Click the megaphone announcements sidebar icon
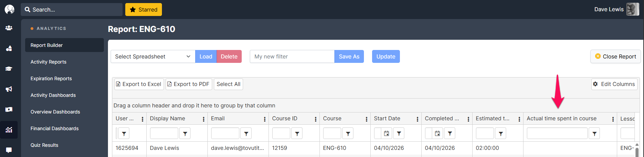The height and width of the screenshot is (157, 644). pyautogui.click(x=9, y=89)
